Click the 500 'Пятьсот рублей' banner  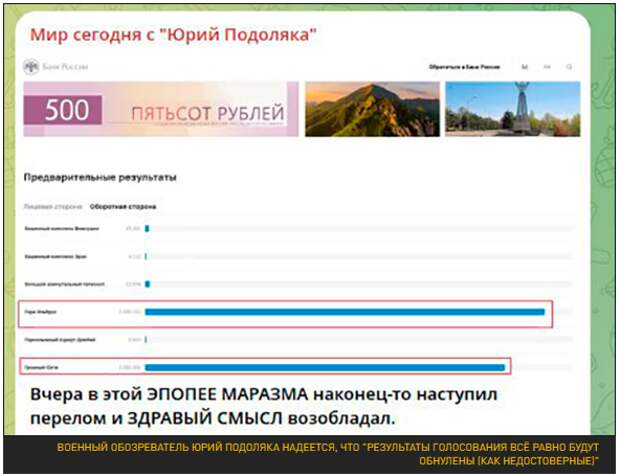161,109
